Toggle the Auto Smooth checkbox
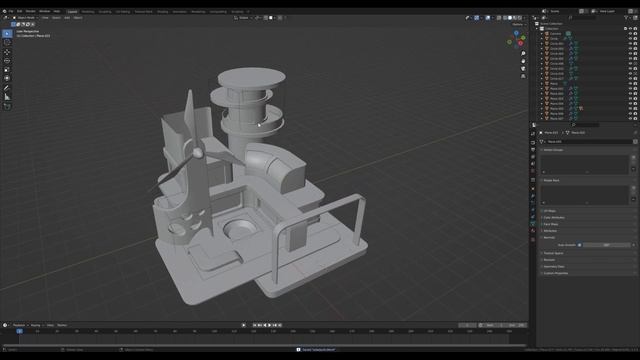 pos(579,245)
